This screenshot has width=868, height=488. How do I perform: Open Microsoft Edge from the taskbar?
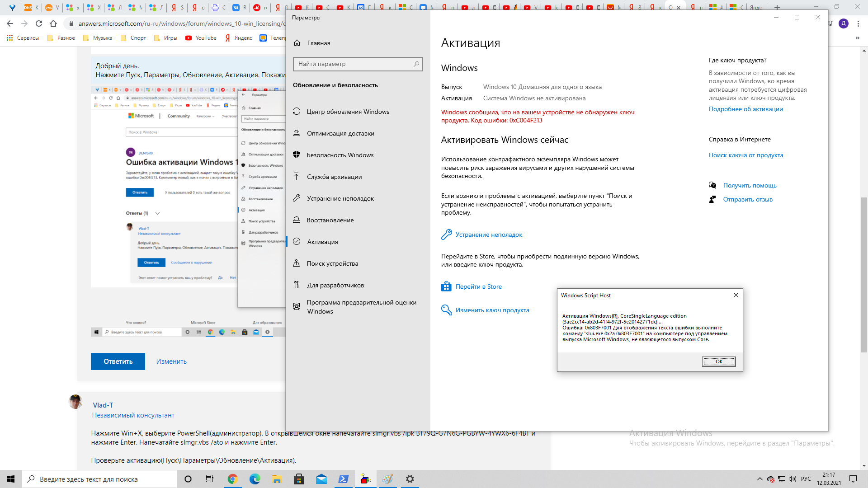click(255, 479)
